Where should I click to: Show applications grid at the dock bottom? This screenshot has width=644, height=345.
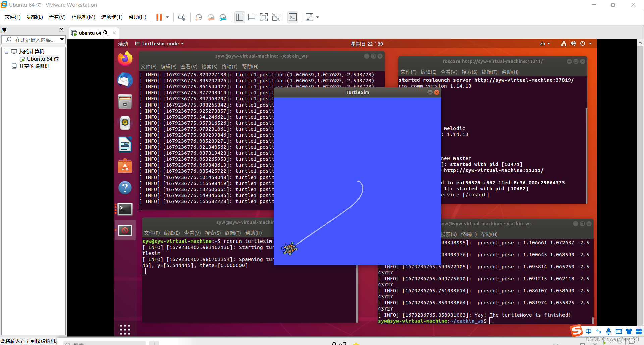coord(125,330)
